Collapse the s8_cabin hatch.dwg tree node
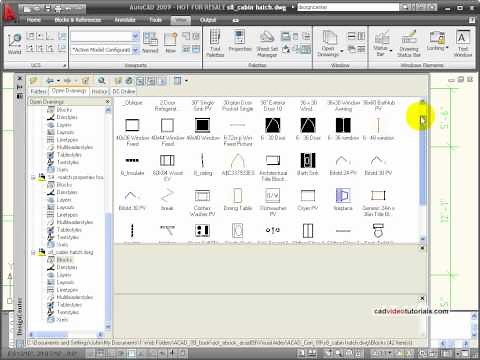 pos(33,252)
